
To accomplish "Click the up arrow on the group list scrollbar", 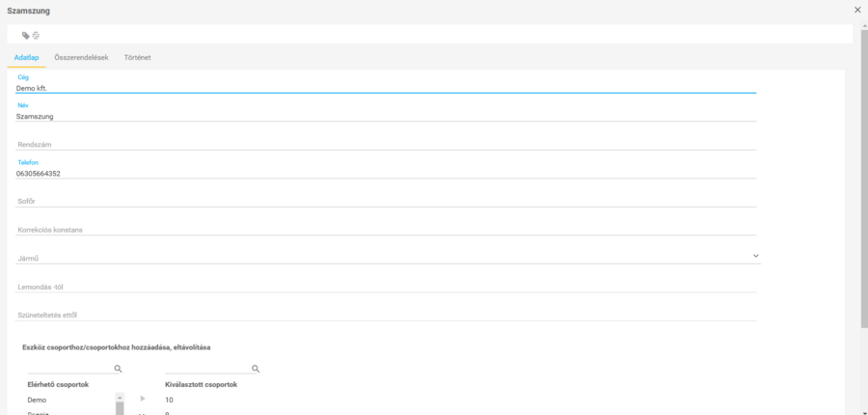I will point(120,398).
